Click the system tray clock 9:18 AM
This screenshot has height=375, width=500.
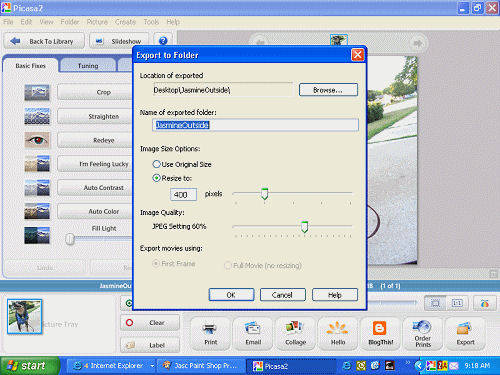tap(477, 366)
